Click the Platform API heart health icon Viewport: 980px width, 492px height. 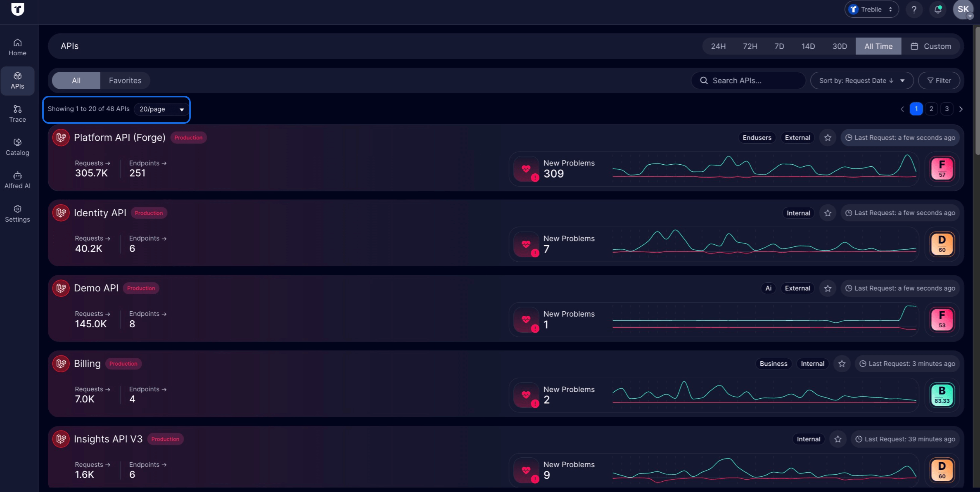(526, 169)
